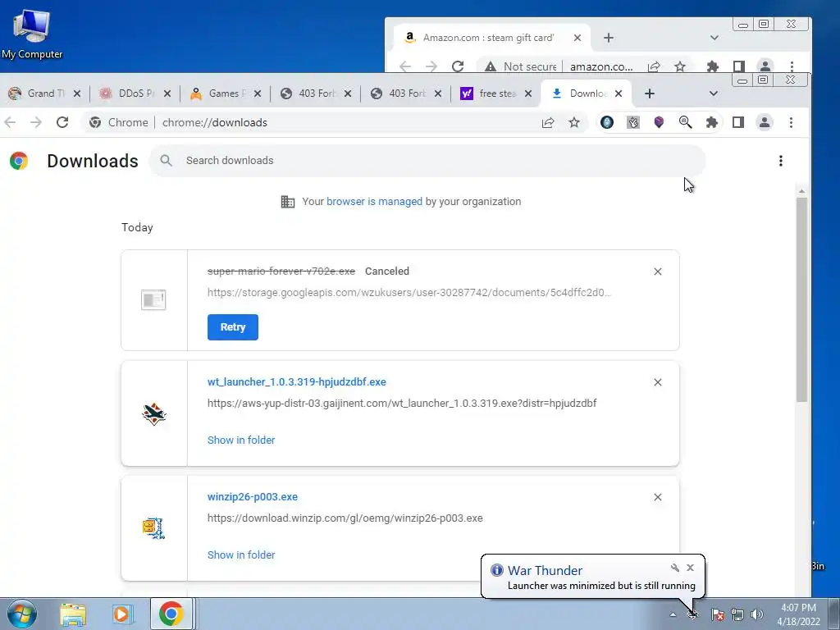The image size is (840, 630).
Task: Click wrench icon in War Thunder notification
Action: pyautogui.click(x=675, y=568)
